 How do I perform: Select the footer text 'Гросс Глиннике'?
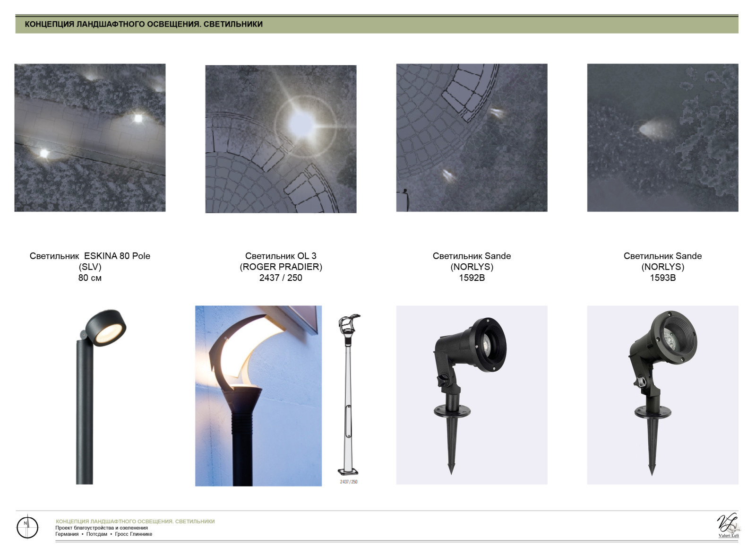[134, 534]
